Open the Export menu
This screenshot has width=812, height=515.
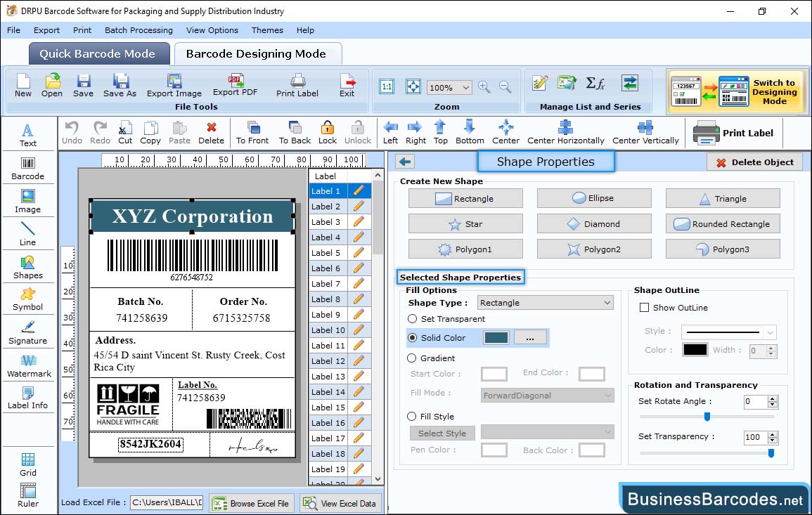[x=46, y=30]
